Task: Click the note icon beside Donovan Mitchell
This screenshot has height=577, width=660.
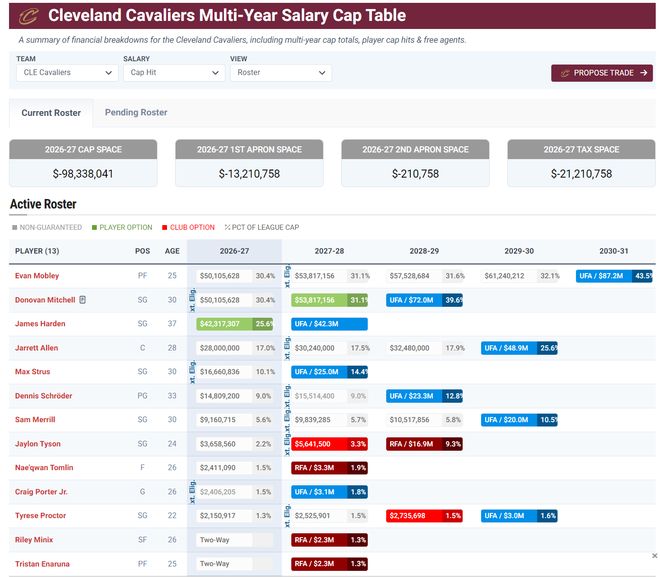Action: coord(82,300)
